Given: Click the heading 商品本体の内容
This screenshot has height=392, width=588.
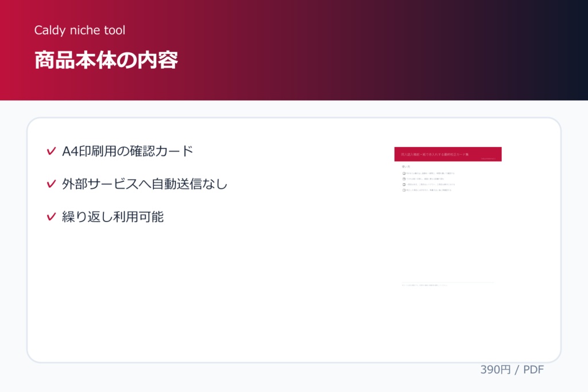Looking at the screenshot, I should [x=106, y=60].
